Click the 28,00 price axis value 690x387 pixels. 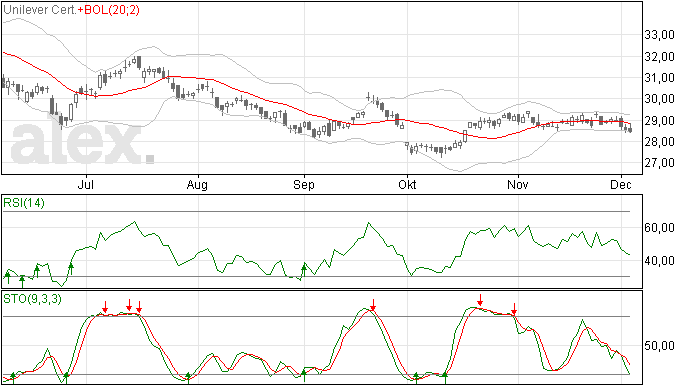pos(660,141)
